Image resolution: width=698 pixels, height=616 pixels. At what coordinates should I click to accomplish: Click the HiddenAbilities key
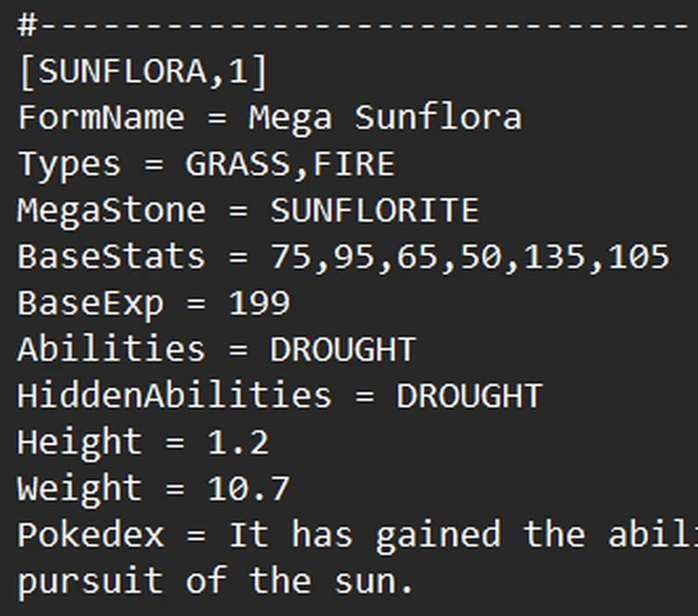coord(174,396)
